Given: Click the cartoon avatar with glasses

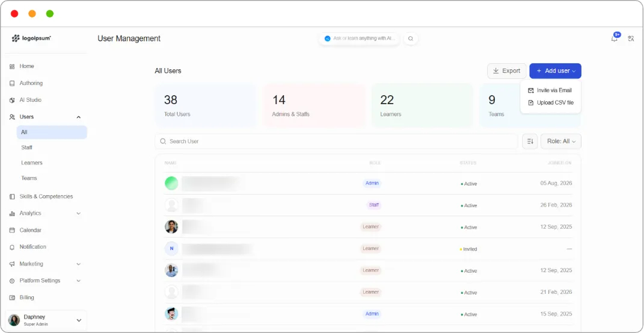Looking at the screenshot, I should click(171, 314).
